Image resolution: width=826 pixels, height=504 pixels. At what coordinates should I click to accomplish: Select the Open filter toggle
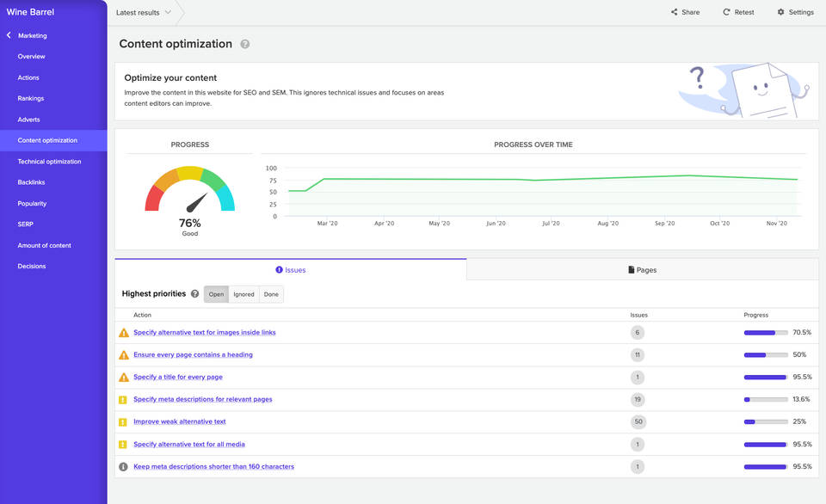216,294
